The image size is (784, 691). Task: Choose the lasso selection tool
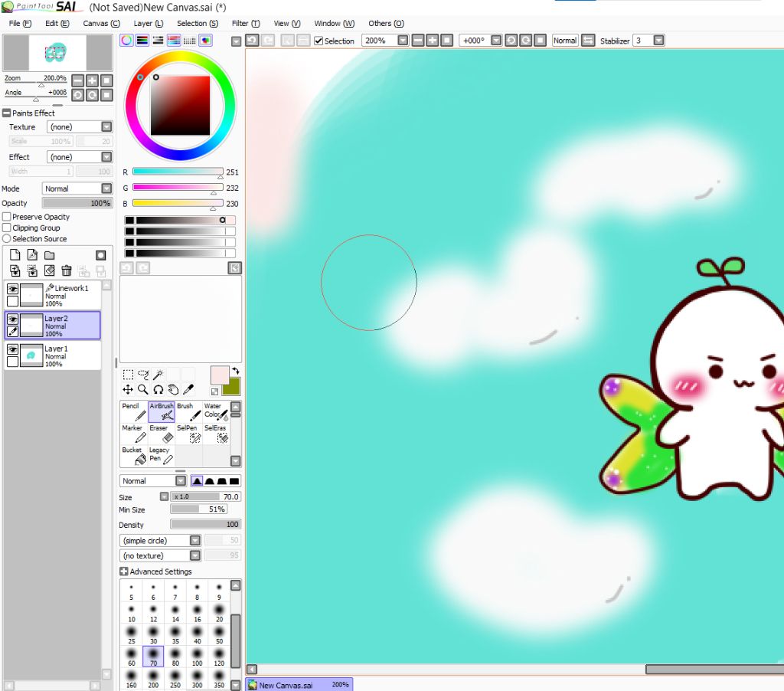click(143, 375)
